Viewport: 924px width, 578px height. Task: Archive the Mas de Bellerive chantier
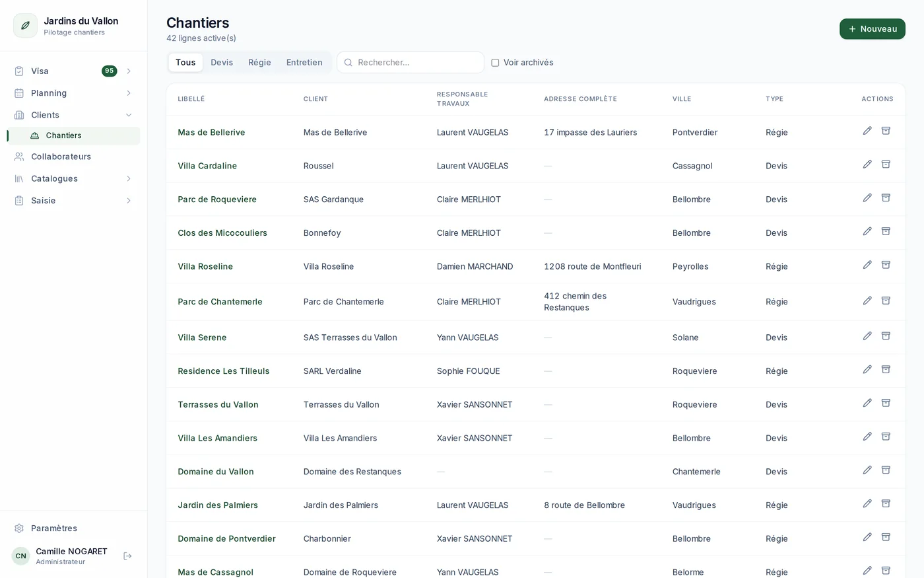(x=886, y=131)
